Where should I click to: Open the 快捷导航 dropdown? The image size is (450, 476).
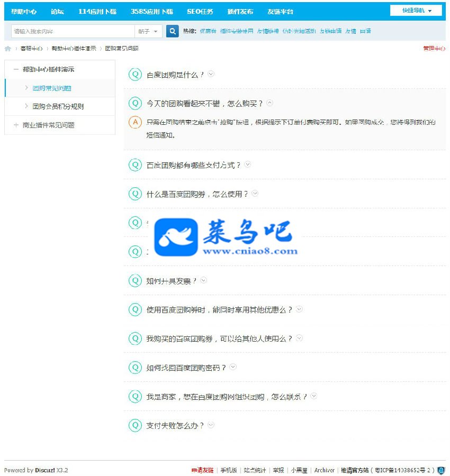click(x=416, y=11)
